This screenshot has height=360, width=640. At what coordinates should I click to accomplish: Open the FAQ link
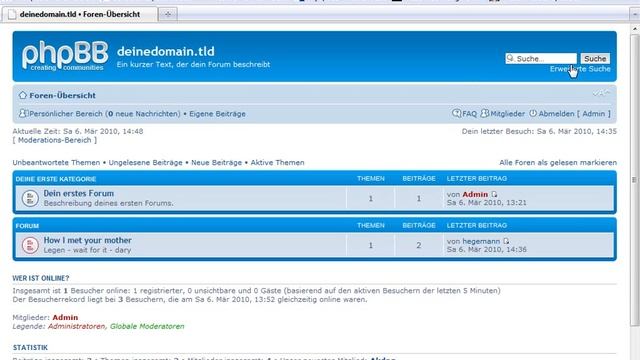pyautogui.click(x=469, y=114)
